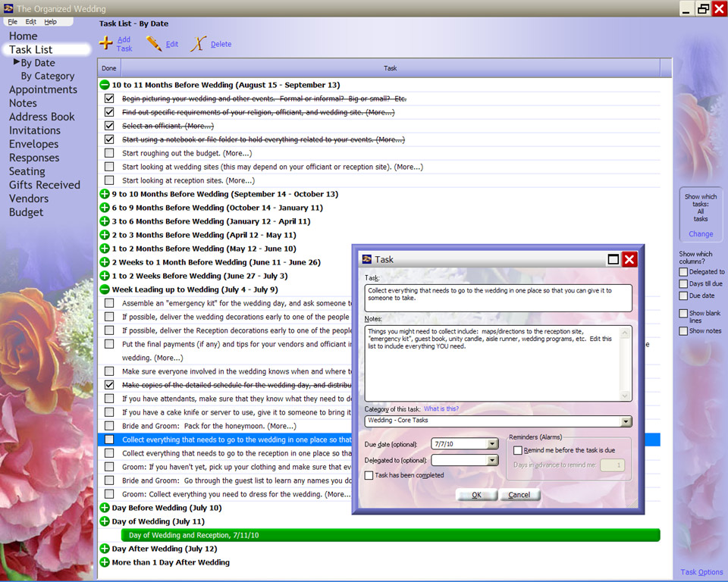Select the green 'Day of Wedding and Reception' bar

[x=391, y=535]
